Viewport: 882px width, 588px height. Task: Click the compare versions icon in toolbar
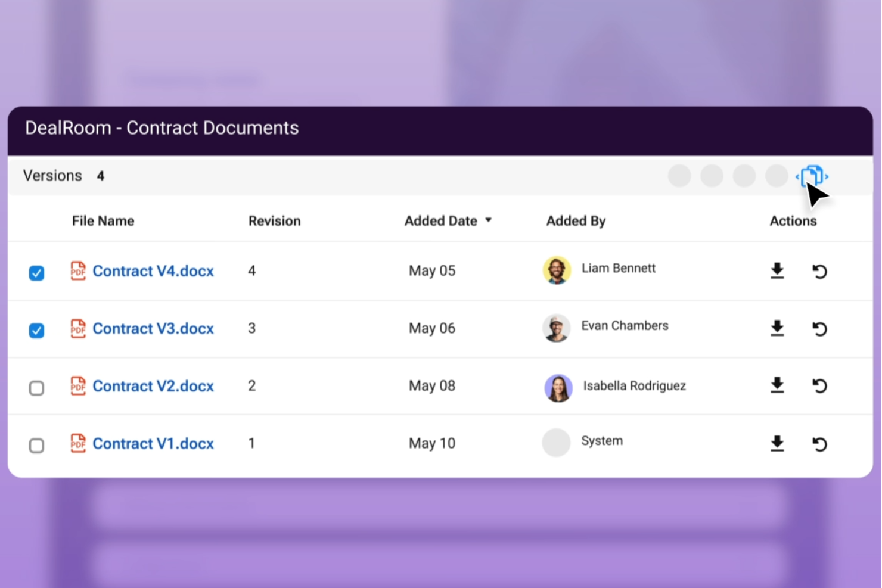pos(812,176)
